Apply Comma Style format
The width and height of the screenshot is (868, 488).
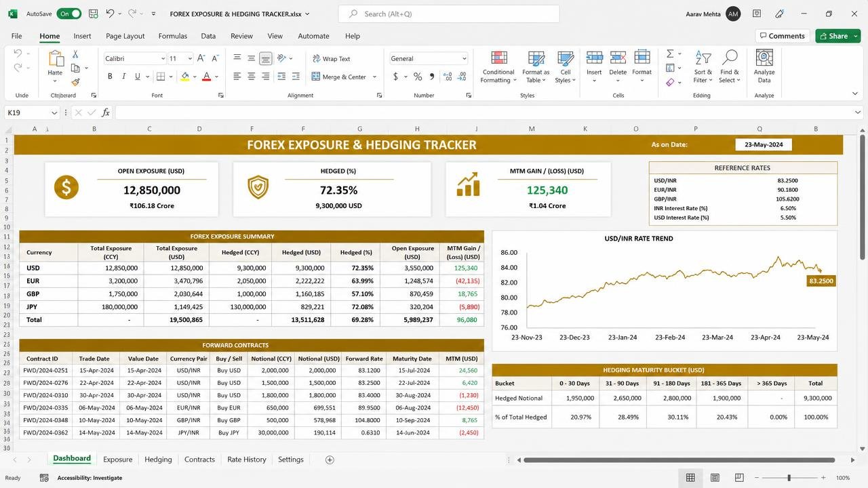click(x=432, y=77)
